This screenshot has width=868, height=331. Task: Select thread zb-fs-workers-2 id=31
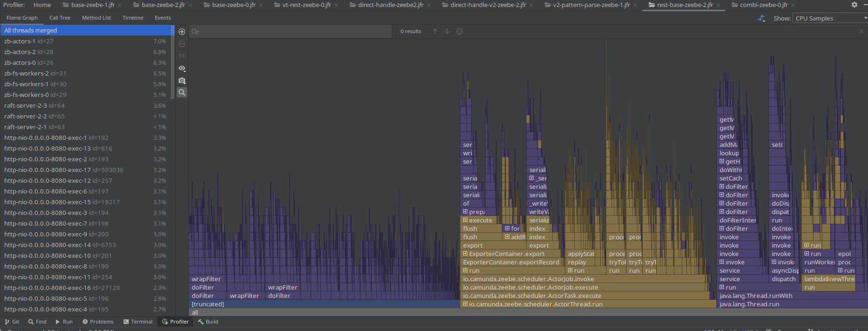pyautogui.click(x=86, y=73)
